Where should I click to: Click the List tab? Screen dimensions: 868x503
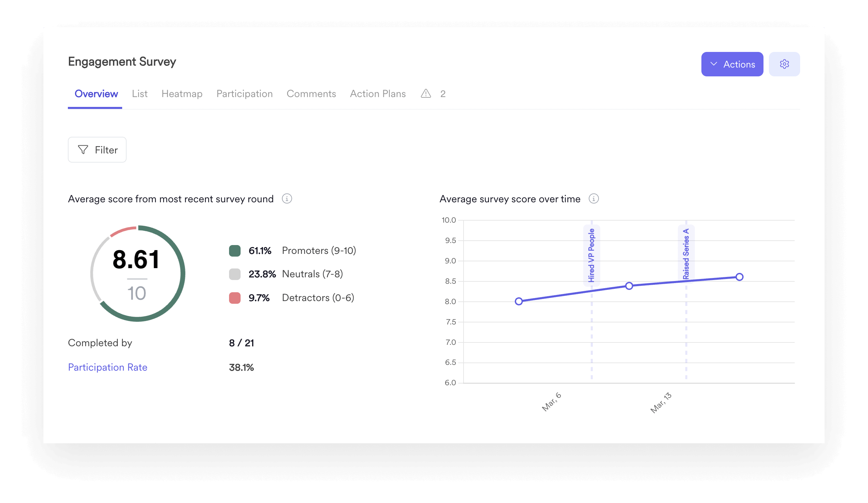139,93
